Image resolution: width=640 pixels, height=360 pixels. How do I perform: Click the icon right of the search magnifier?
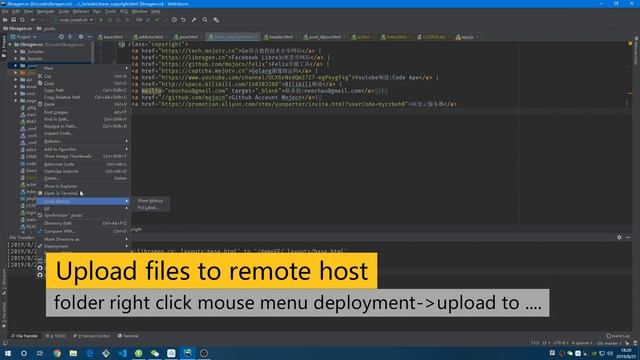click(x=216, y=20)
